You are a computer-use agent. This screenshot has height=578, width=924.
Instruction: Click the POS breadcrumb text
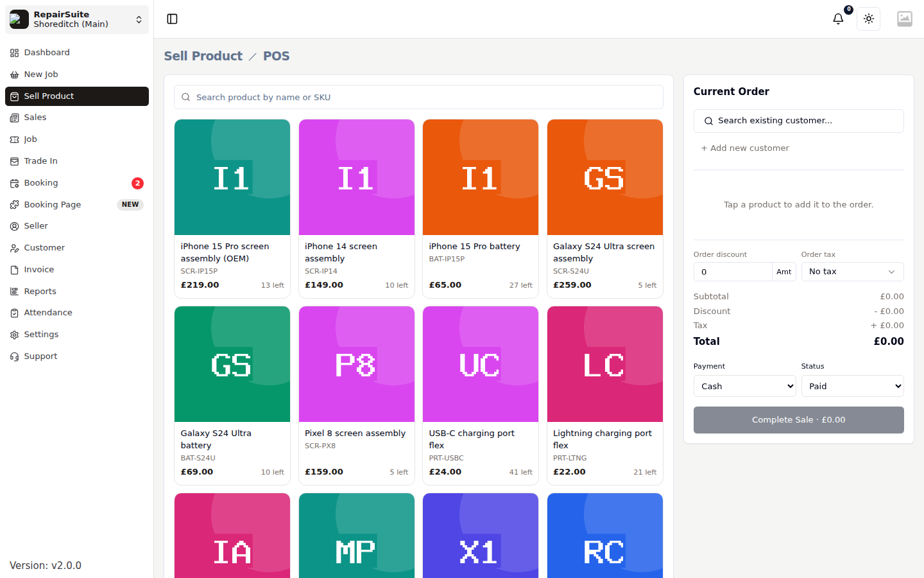click(277, 56)
